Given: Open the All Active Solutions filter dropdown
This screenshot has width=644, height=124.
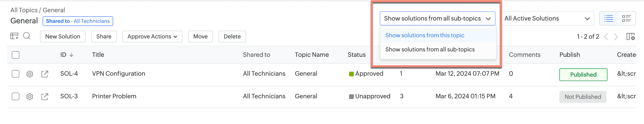Looking at the screenshot, I should click(x=547, y=18).
